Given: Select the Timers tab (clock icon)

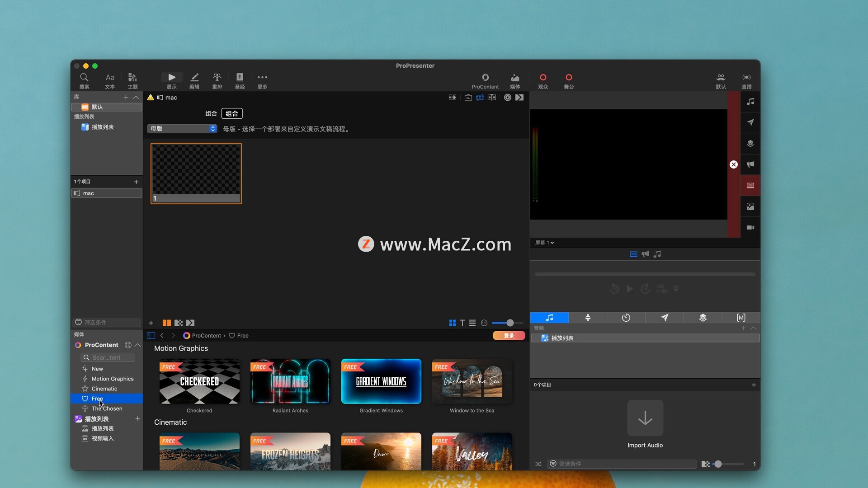Looking at the screenshot, I should pyautogui.click(x=626, y=318).
